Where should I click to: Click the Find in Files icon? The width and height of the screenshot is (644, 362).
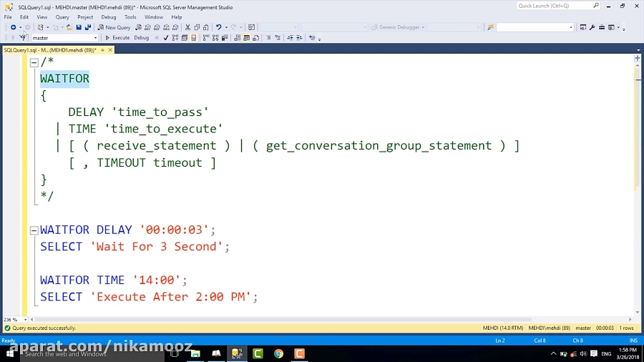(x=490, y=27)
